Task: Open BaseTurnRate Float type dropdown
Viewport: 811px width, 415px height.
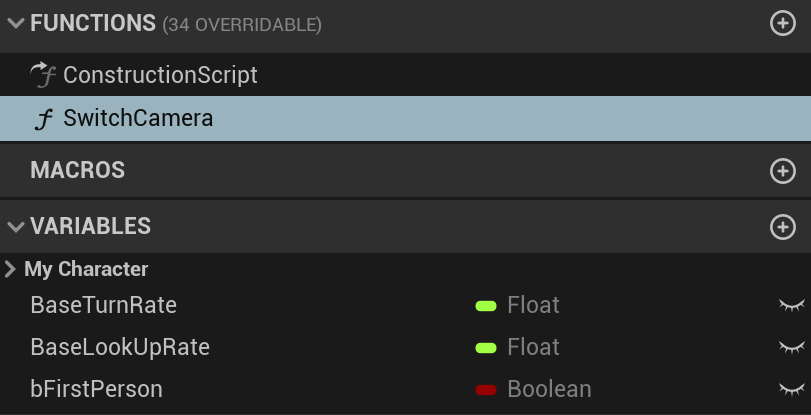Action: point(532,305)
